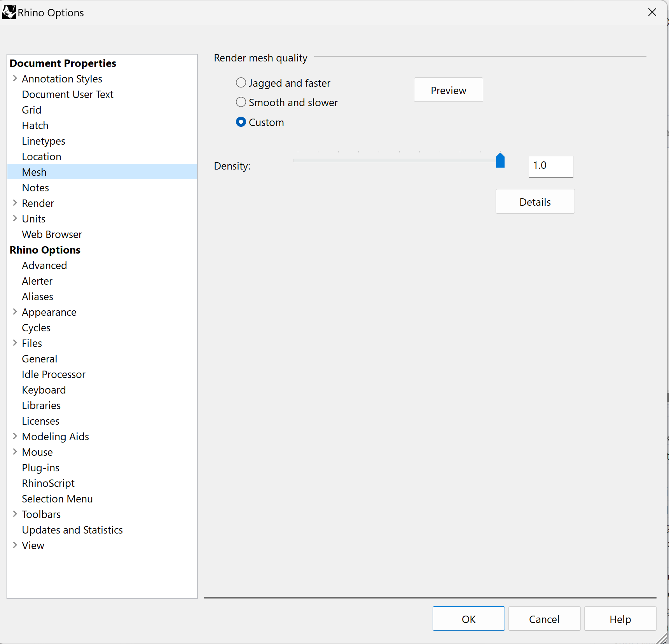The image size is (669, 644).
Task: Open the Plug-ins options page
Action: tap(41, 468)
